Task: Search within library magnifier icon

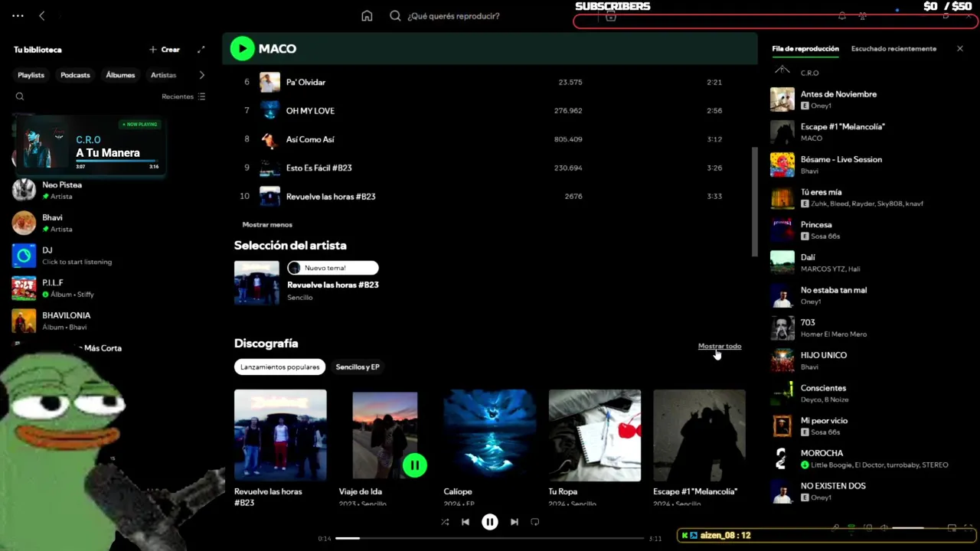Action: (x=20, y=96)
